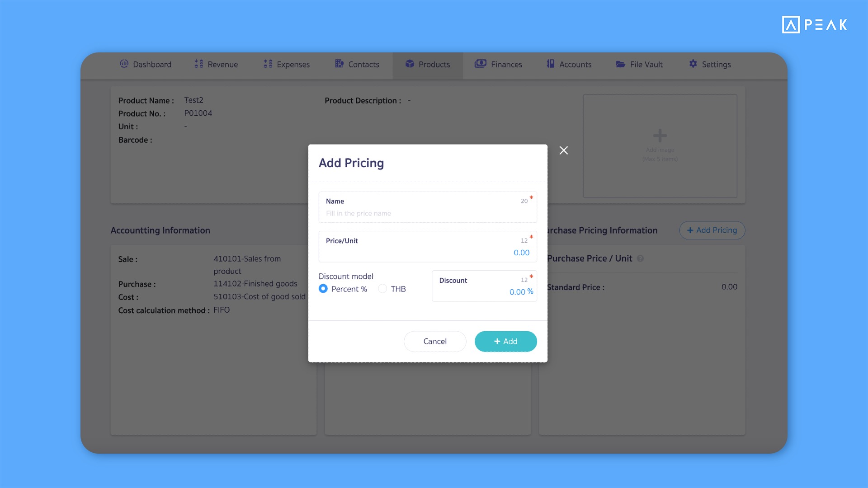
Task: Click the Cancel button in dialog
Action: click(x=435, y=342)
